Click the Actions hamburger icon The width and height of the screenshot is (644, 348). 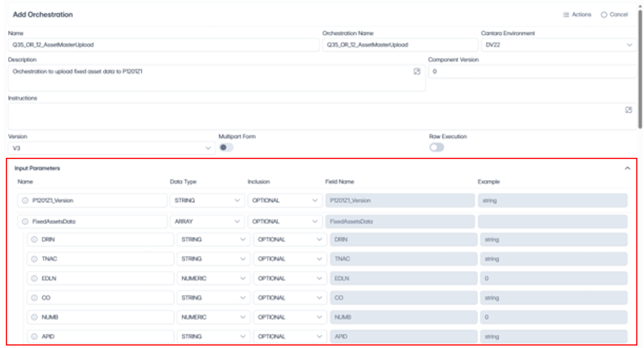pos(566,14)
